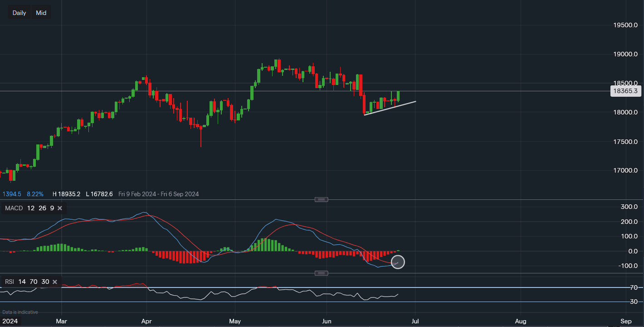Viewport: 644px width, 327px height.
Task: Click the 2024 year label on time axis
Action: [10, 321]
